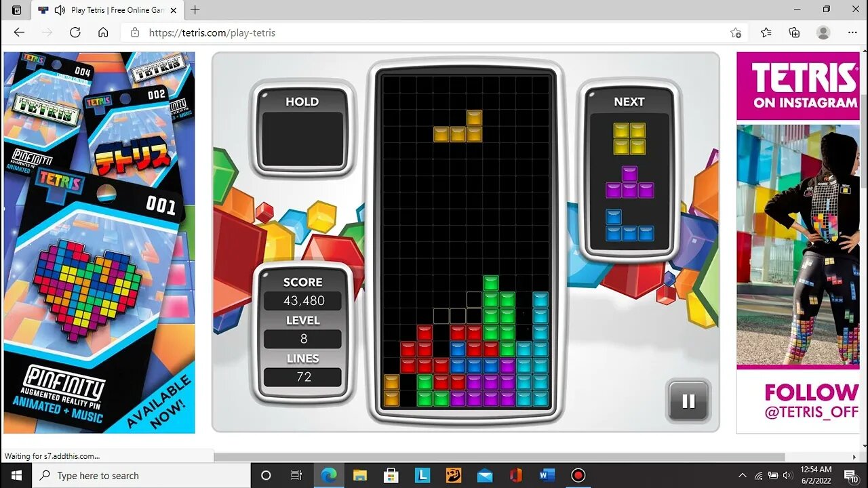The image size is (868, 488).
Task: Open the screen recorder taskbar icon
Action: point(578,475)
